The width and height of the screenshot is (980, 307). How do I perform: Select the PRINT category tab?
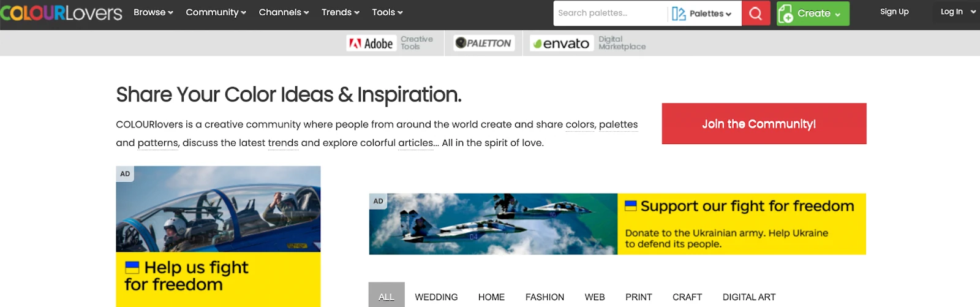coord(639,297)
